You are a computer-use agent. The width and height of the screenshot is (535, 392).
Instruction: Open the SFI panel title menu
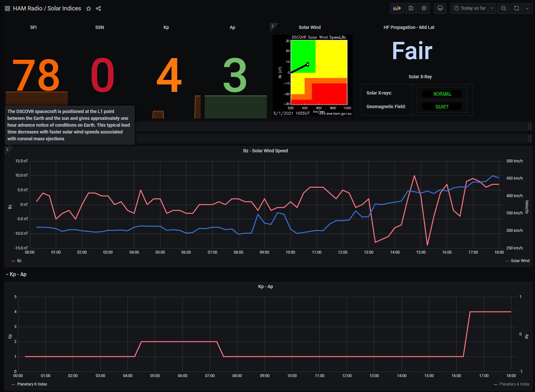(33, 27)
